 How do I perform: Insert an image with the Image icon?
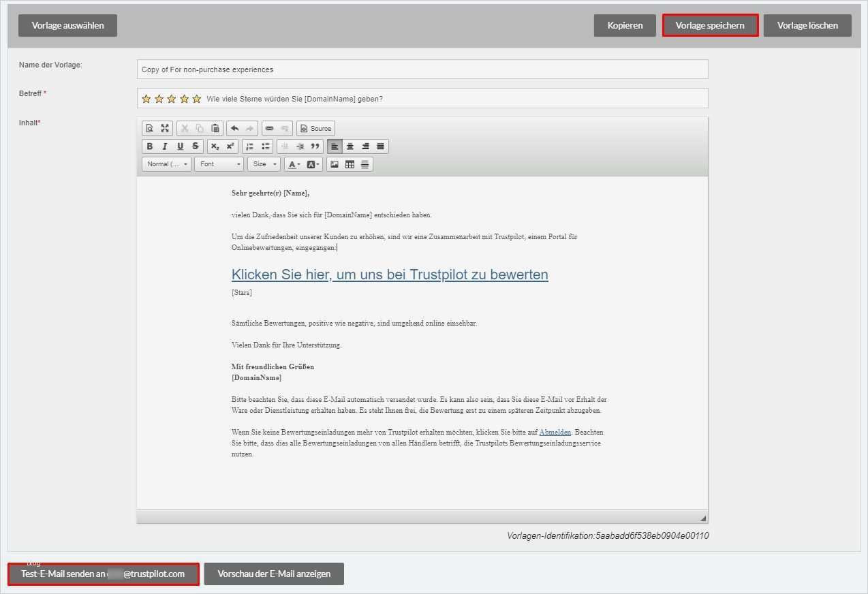(x=335, y=164)
